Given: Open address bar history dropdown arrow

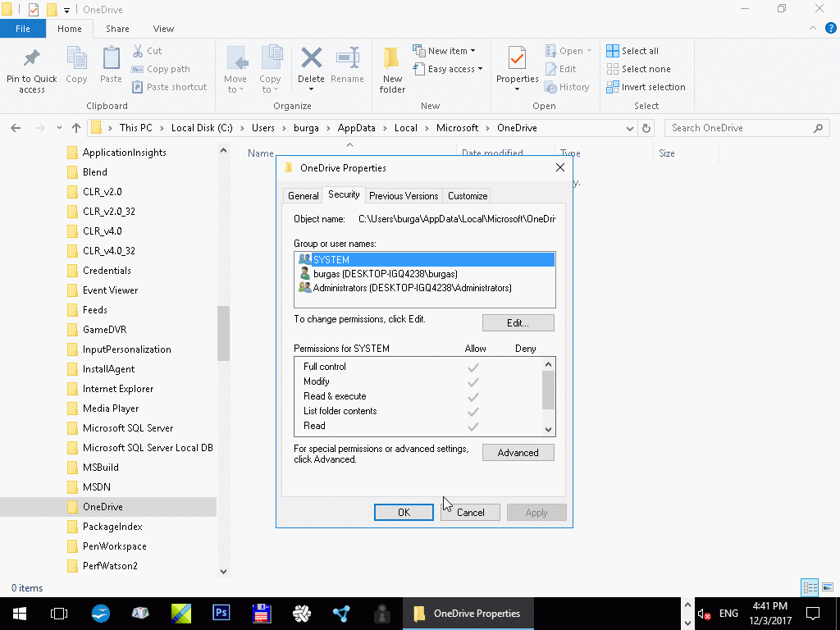Looking at the screenshot, I should click(x=629, y=129).
